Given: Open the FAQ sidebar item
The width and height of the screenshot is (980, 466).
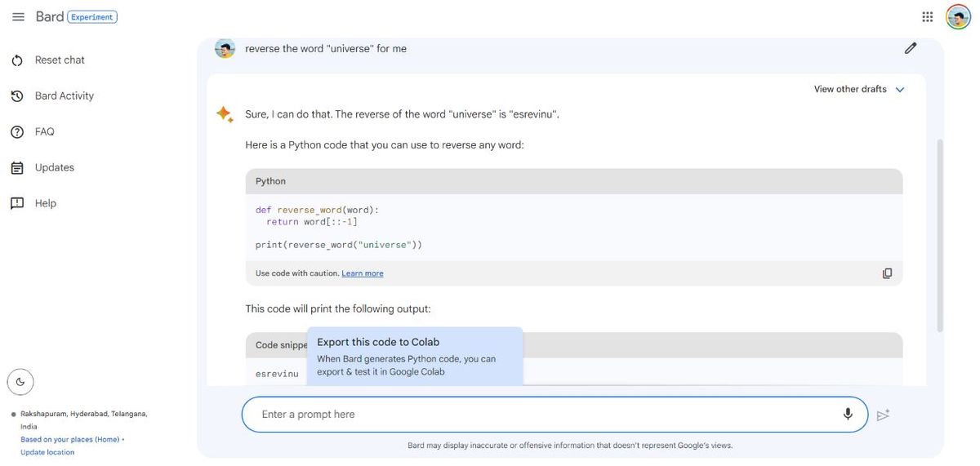Looking at the screenshot, I should [x=44, y=131].
